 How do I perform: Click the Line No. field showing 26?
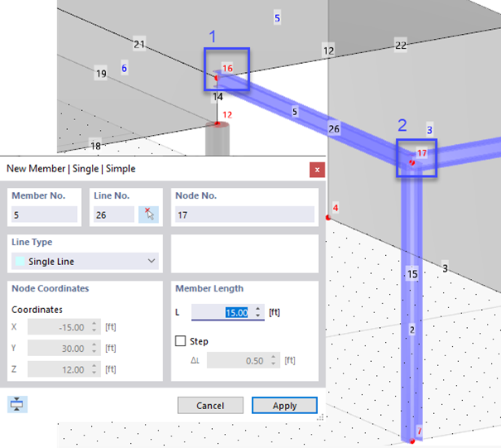point(114,214)
